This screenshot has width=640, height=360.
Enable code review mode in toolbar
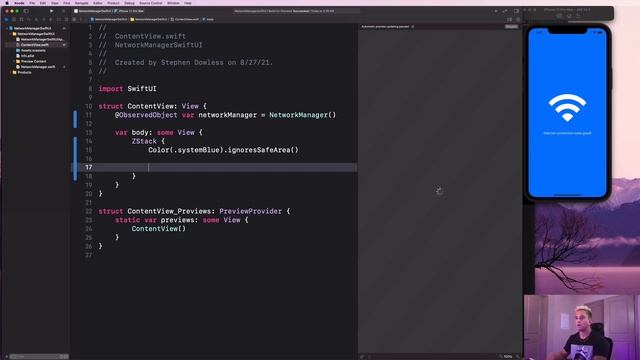point(505,11)
